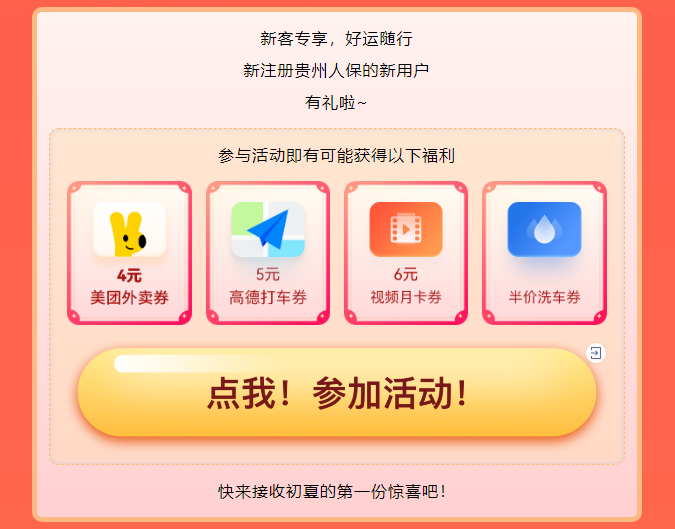Click the 快来接收初夏的第一份惊喜吧！ footer text
Image resolution: width=675 pixels, height=529 pixels.
click(x=332, y=492)
